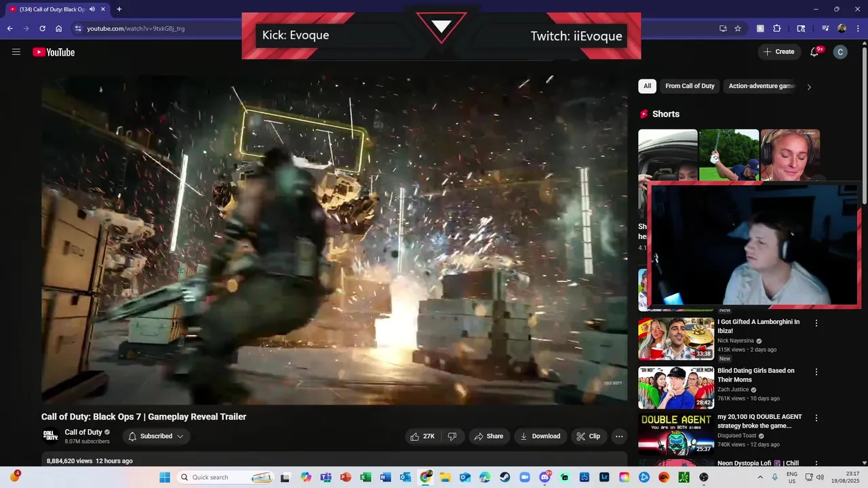The width and height of the screenshot is (868, 488).
Task: Open Microsoft Teams from taskbar
Action: 325,477
